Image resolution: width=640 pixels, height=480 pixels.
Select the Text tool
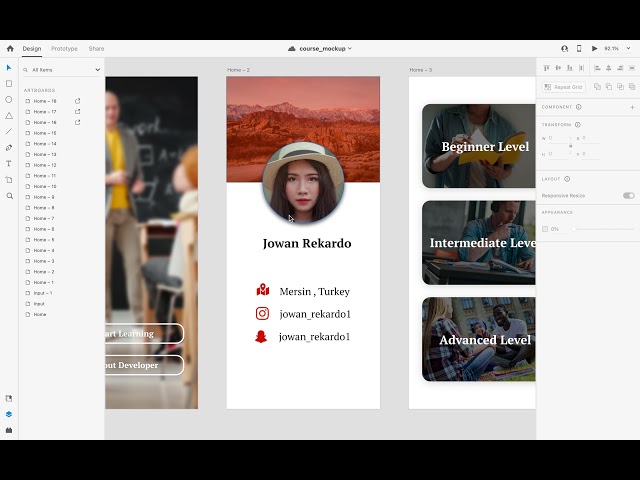(9, 164)
